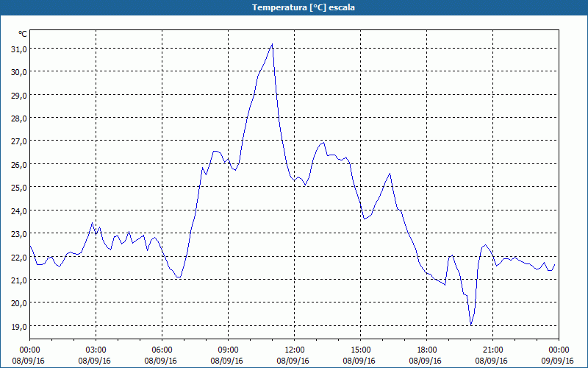The height and width of the screenshot is (368, 588).
Task: Click the 09:00 time axis label
Action: pos(228,350)
